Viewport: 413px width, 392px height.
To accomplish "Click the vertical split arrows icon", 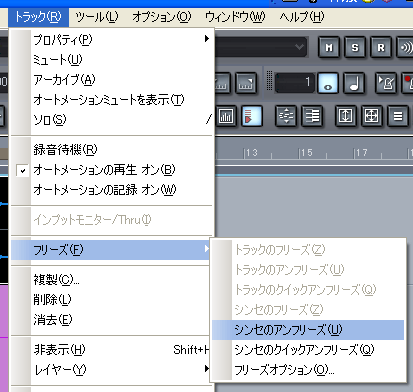I will [x=286, y=116].
